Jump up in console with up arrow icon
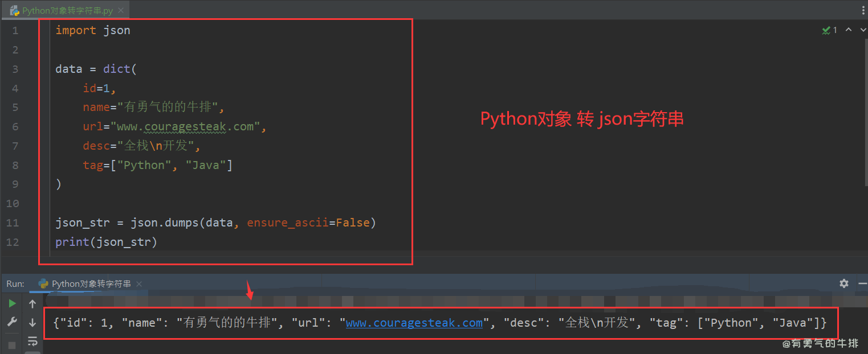Viewport: 868px width, 354px height. coord(32,303)
